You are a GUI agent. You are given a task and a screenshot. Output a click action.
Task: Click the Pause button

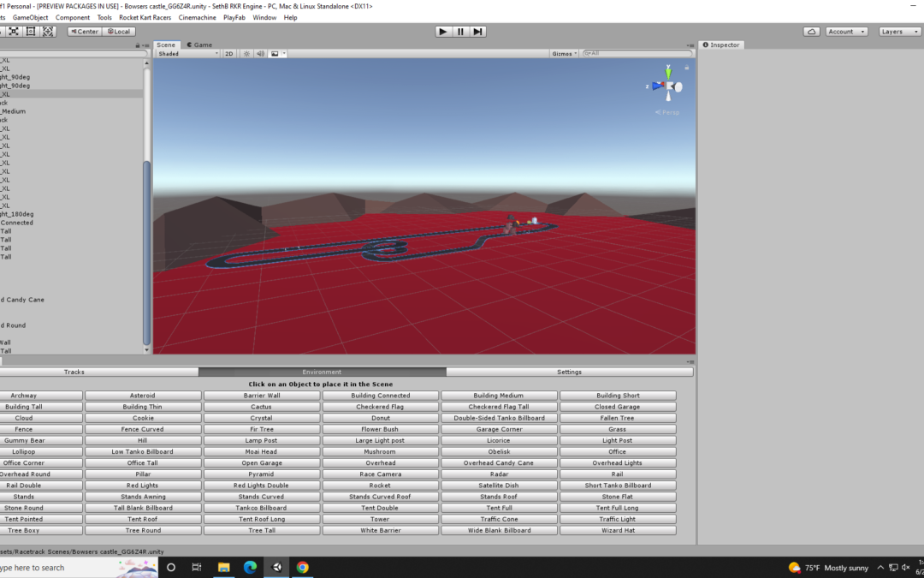pyautogui.click(x=460, y=32)
